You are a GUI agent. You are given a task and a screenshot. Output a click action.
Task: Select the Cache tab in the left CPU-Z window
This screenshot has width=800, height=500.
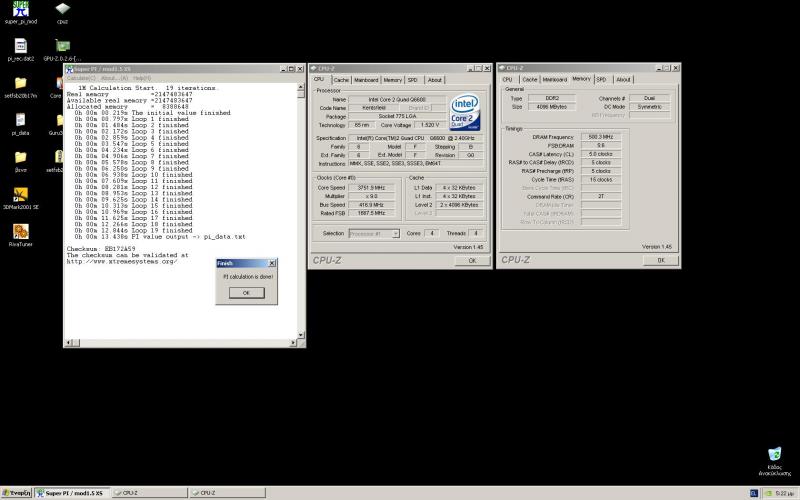pos(341,80)
